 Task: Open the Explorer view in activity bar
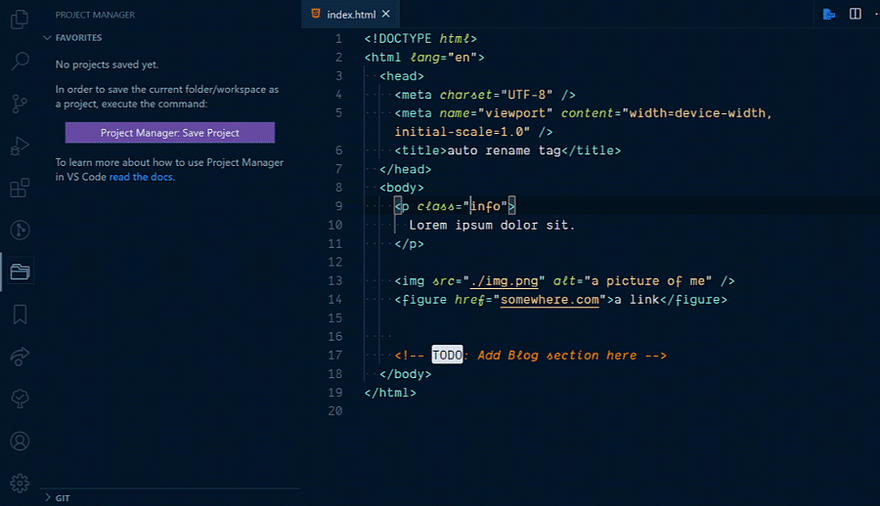point(20,19)
